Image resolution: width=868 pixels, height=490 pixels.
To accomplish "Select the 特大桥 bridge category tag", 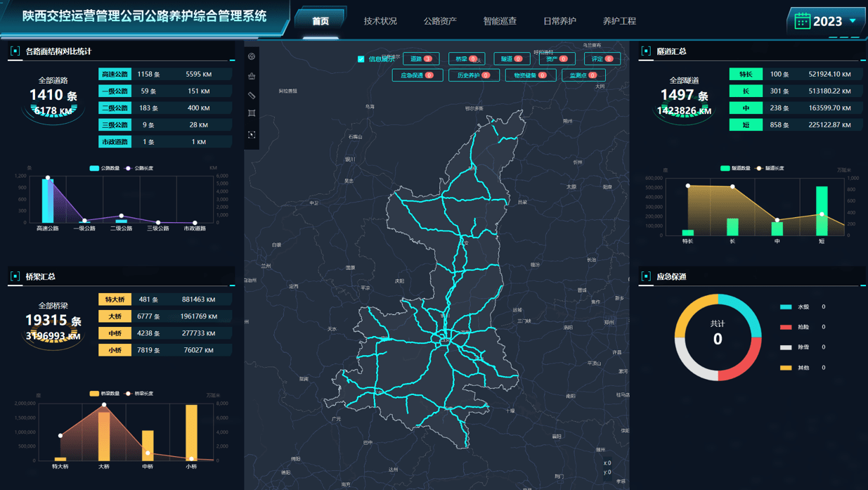I will (115, 299).
